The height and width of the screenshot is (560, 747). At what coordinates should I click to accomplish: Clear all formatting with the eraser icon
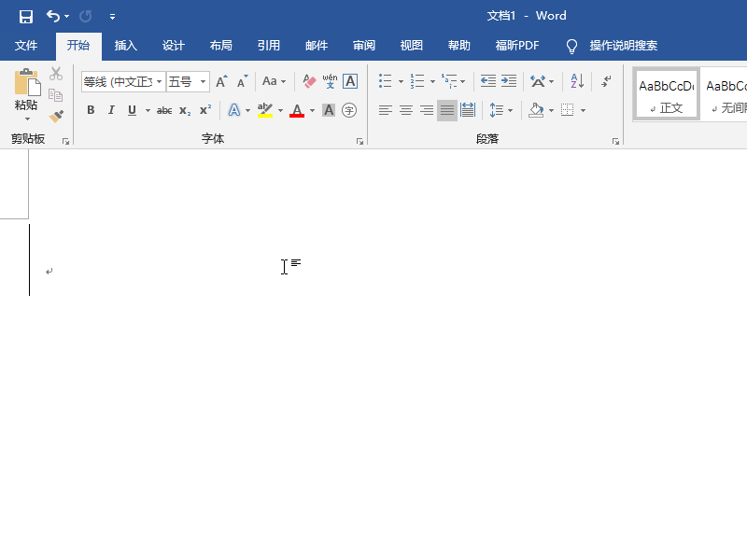tap(309, 81)
